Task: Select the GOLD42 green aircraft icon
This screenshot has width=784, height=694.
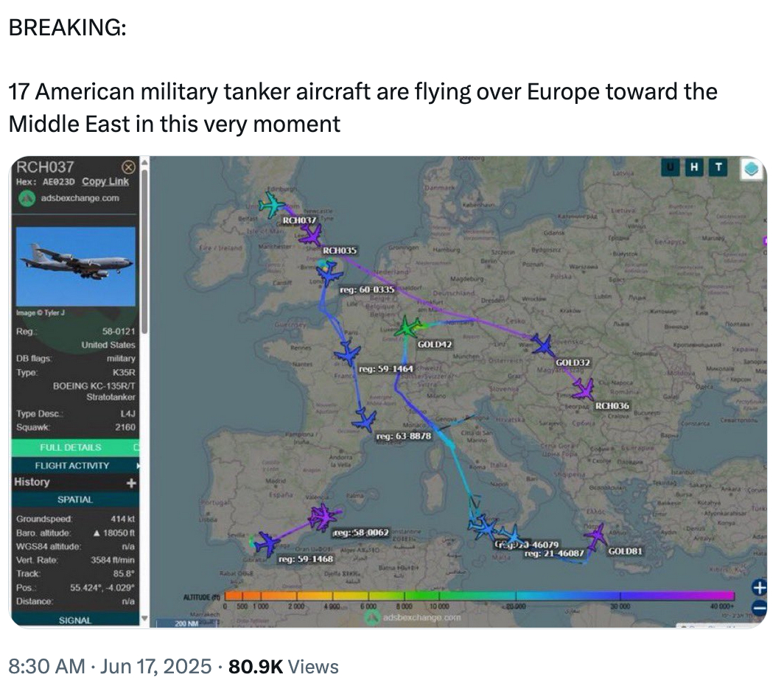Action: pos(408,328)
